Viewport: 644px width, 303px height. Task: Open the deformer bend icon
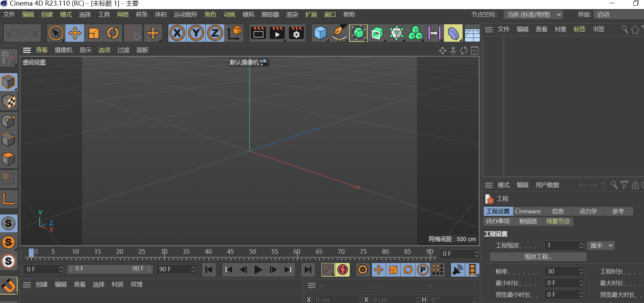pyautogui.click(x=453, y=33)
